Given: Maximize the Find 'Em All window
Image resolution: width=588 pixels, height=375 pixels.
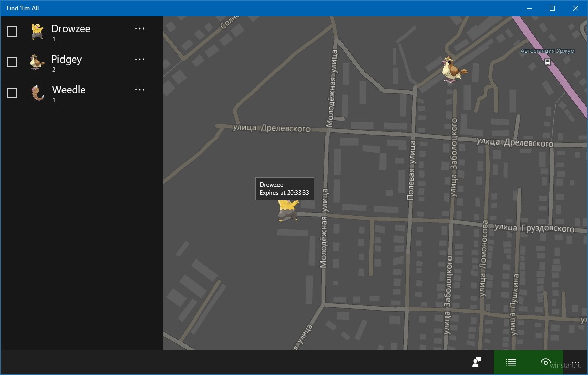Looking at the screenshot, I should point(552,8).
